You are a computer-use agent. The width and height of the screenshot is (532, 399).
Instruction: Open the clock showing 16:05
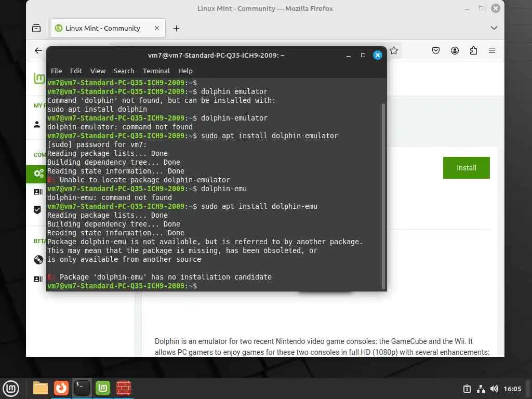click(x=512, y=389)
